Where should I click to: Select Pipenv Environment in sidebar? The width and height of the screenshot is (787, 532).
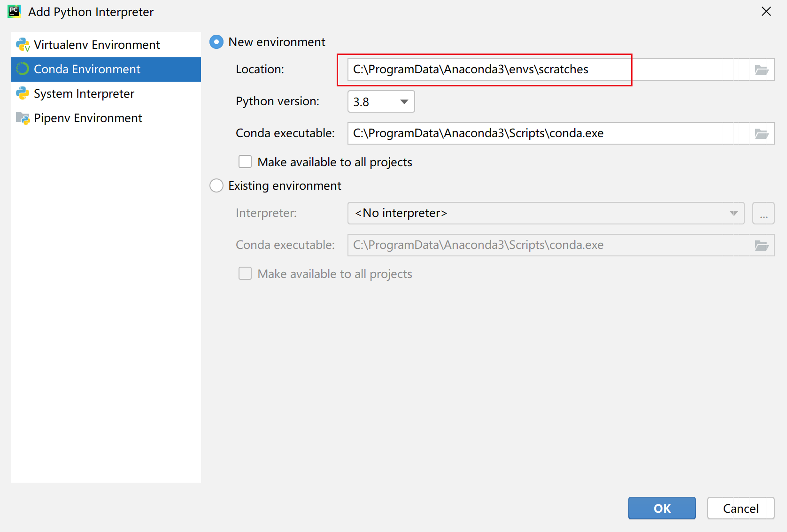[88, 118]
